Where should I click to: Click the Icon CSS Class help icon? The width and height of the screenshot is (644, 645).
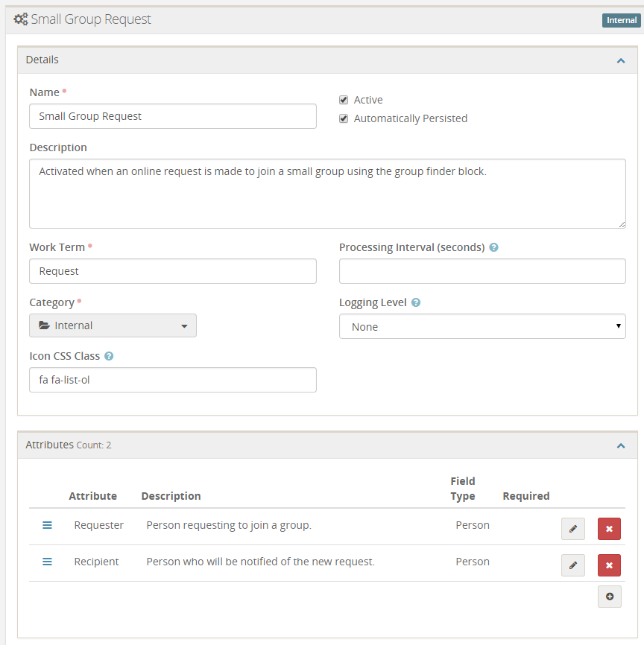[x=109, y=356]
